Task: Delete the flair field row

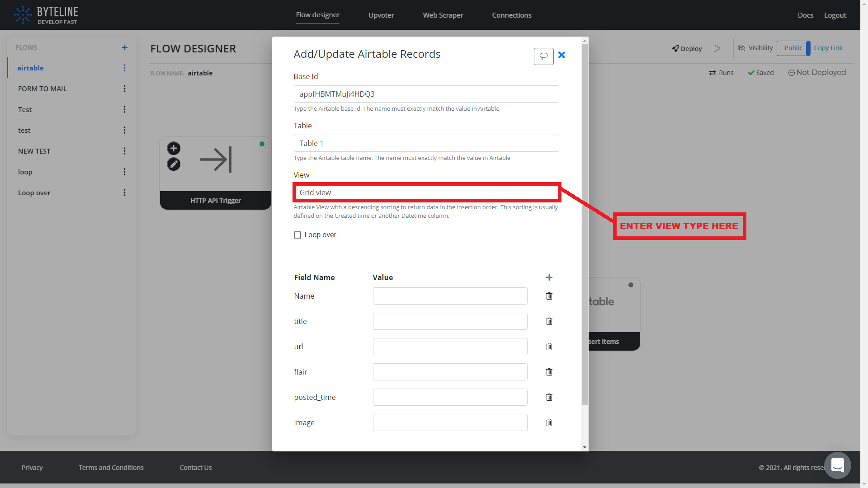Action: pos(549,372)
